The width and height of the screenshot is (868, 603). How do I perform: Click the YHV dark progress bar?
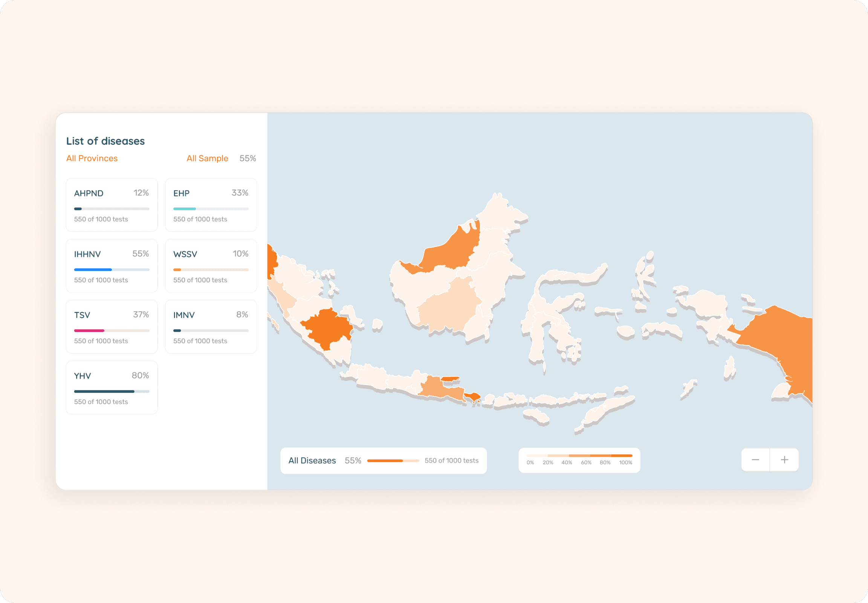point(104,392)
